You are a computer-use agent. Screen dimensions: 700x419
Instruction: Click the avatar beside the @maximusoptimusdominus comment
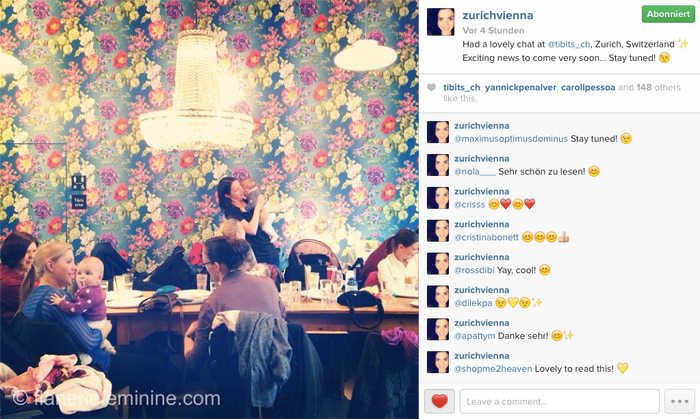[x=438, y=132]
